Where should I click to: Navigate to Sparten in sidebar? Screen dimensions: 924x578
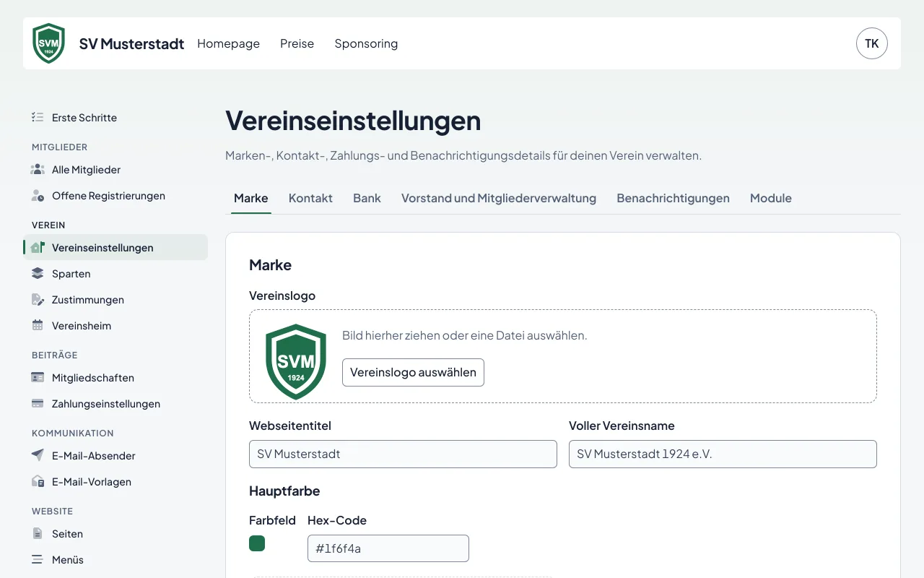click(115, 273)
